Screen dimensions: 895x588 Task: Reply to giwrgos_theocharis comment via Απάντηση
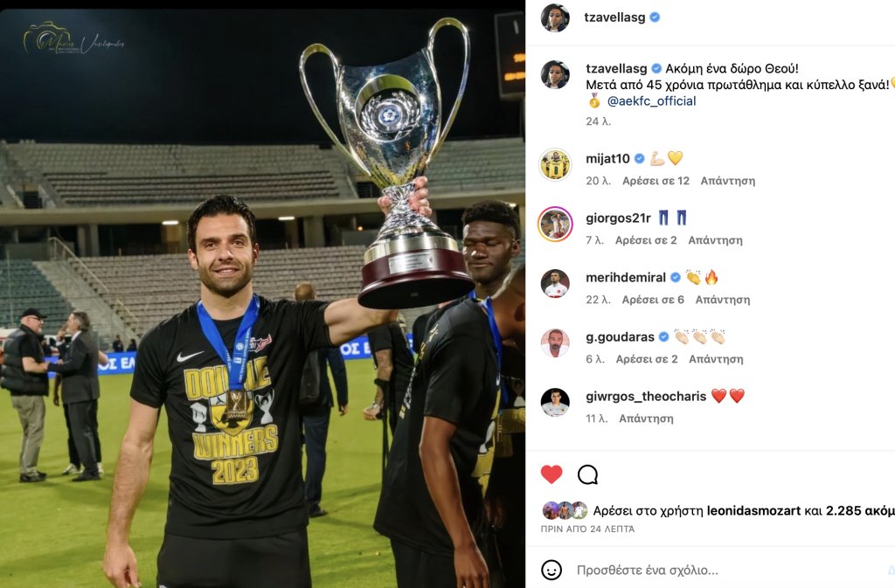[646, 419]
